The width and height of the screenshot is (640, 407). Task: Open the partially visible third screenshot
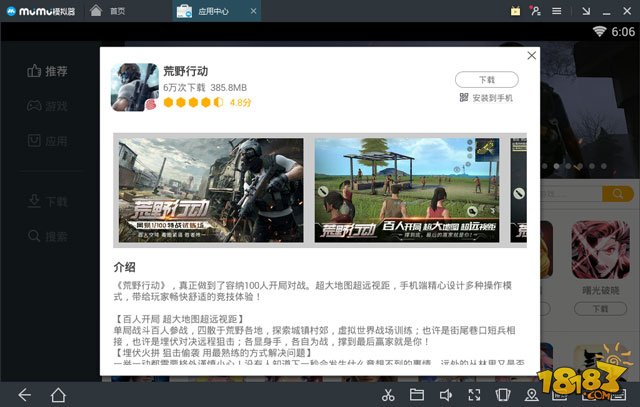(x=518, y=190)
